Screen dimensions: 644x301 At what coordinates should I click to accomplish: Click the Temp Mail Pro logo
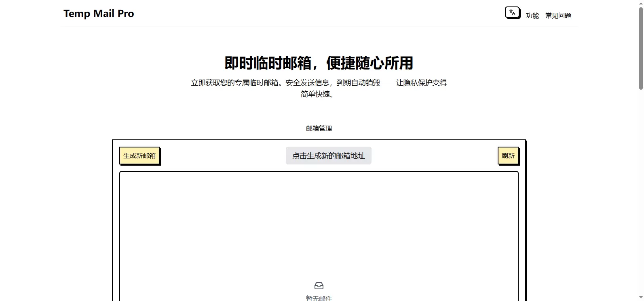coord(98,14)
